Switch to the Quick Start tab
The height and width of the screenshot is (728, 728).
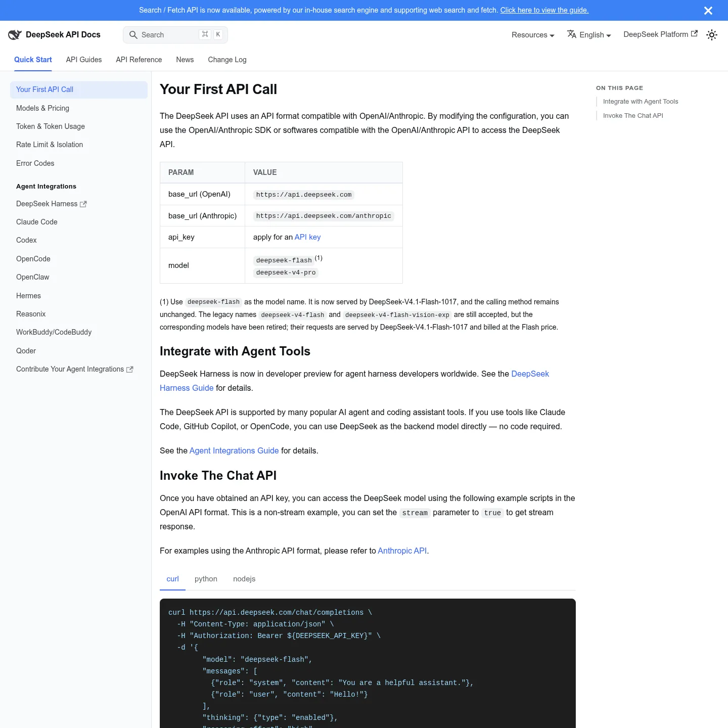(33, 60)
